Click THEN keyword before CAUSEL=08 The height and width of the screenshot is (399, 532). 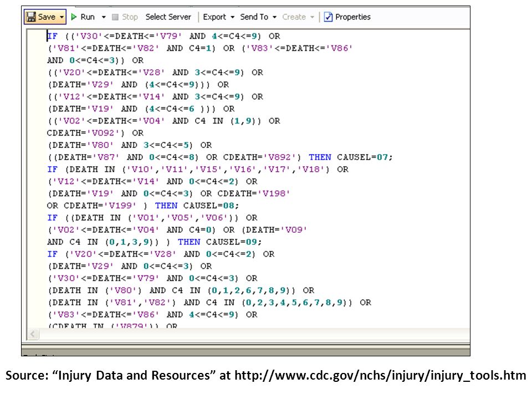166,206
